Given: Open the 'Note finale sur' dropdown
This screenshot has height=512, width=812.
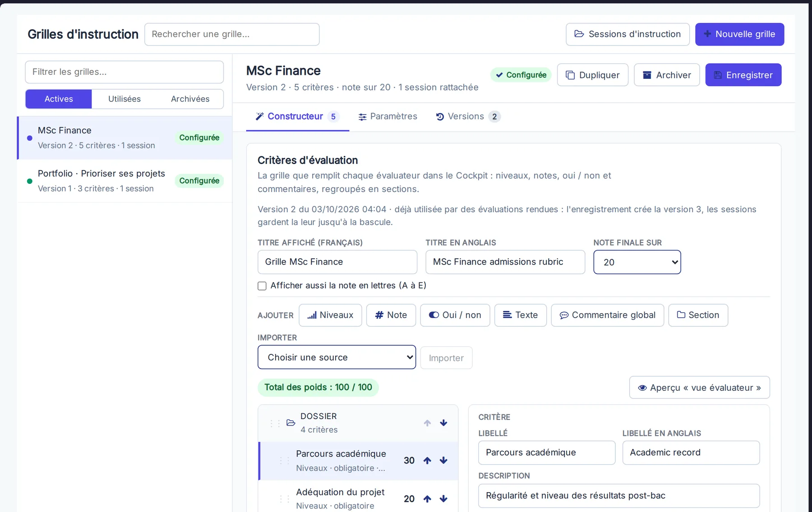Looking at the screenshot, I should tap(637, 262).
